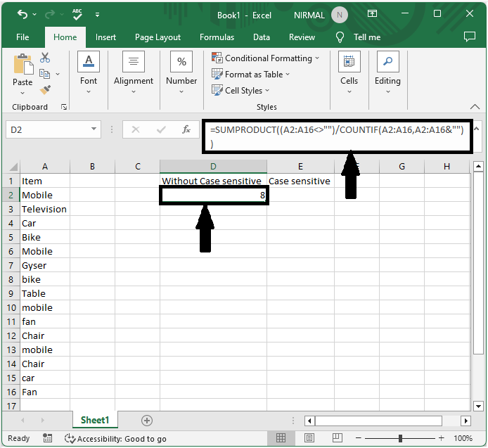The width and height of the screenshot is (488, 448).
Task: Click the Case sensitive header cell
Action: 300,181
